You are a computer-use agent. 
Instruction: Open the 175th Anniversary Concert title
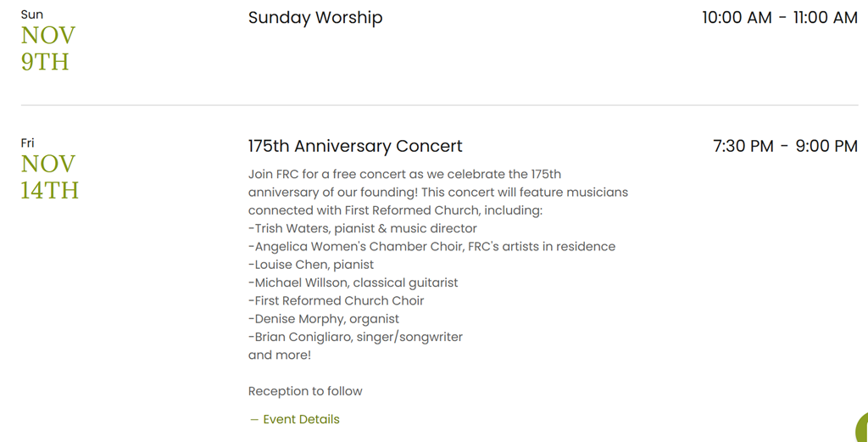pyautogui.click(x=355, y=146)
